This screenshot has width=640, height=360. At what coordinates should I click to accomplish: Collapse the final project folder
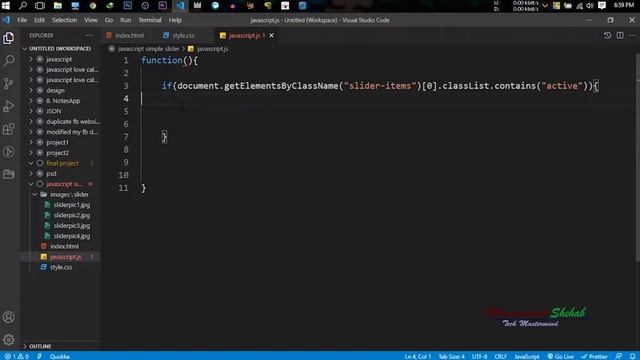(x=62, y=163)
